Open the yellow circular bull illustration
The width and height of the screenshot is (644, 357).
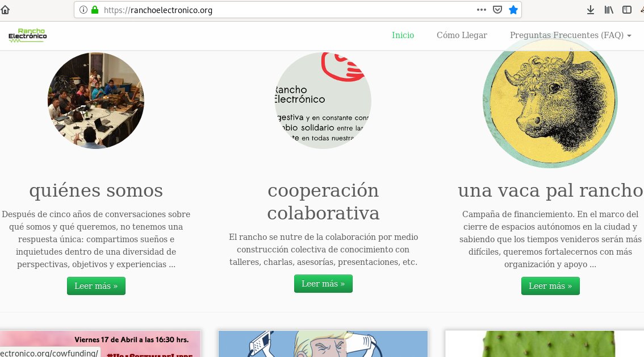pyautogui.click(x=550, y=101)
